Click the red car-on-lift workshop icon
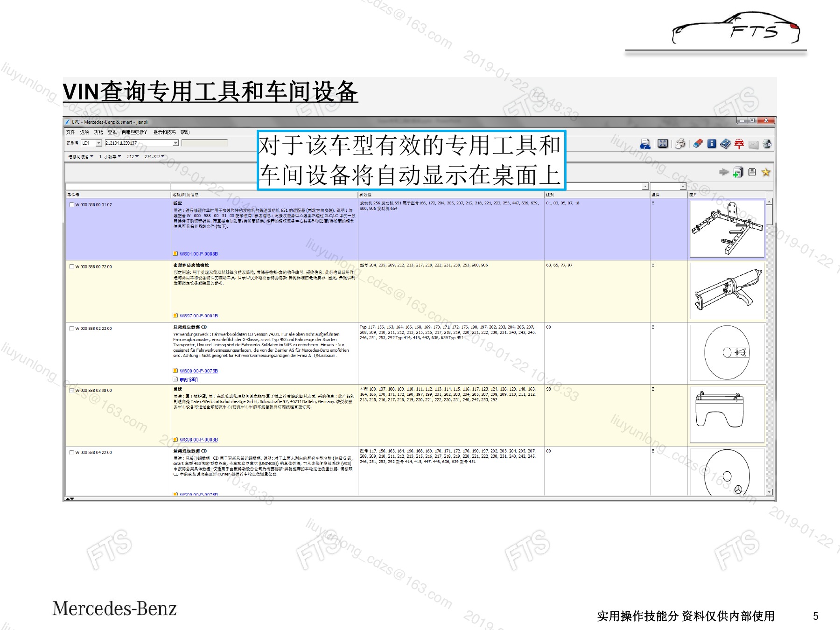This screenshot has height=630, width=840. click(739, 144)
